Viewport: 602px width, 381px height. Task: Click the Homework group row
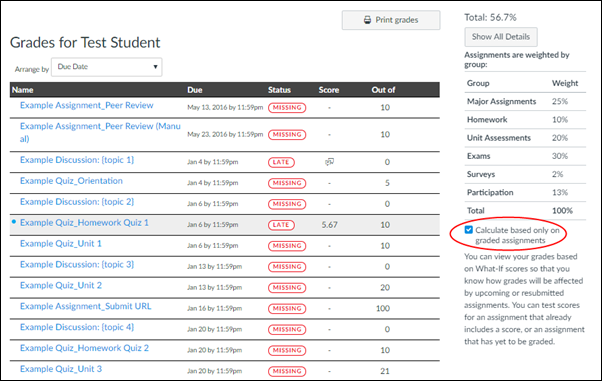525,119
